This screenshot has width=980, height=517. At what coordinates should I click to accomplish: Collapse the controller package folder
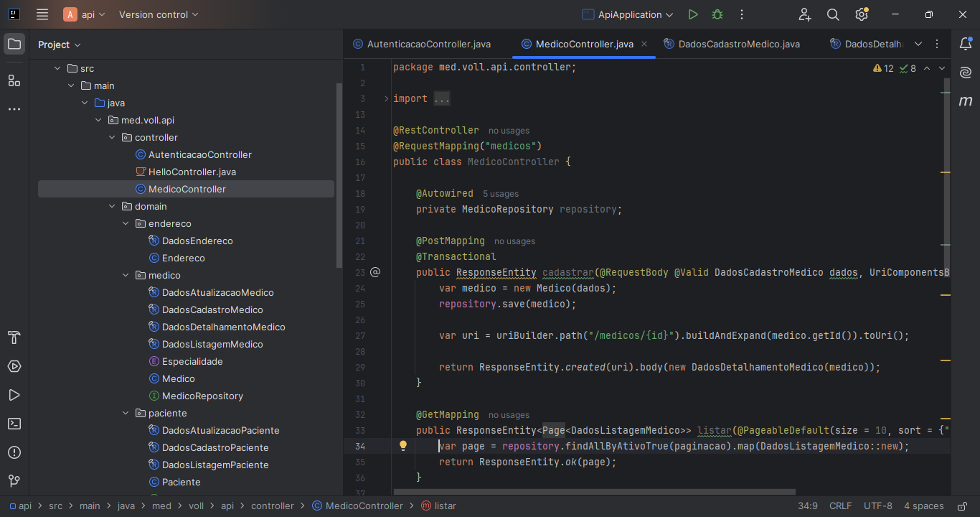tap(112, 137)
